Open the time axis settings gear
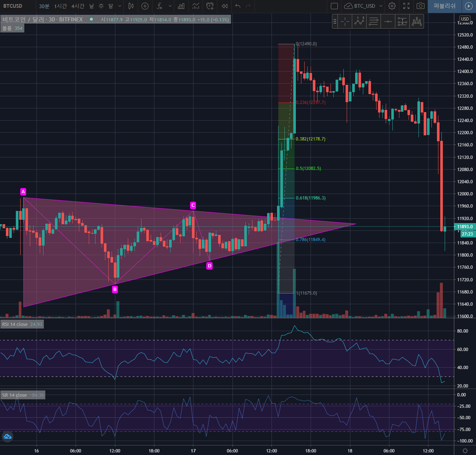This screenshot has height=455, width=476. (465, 451)
